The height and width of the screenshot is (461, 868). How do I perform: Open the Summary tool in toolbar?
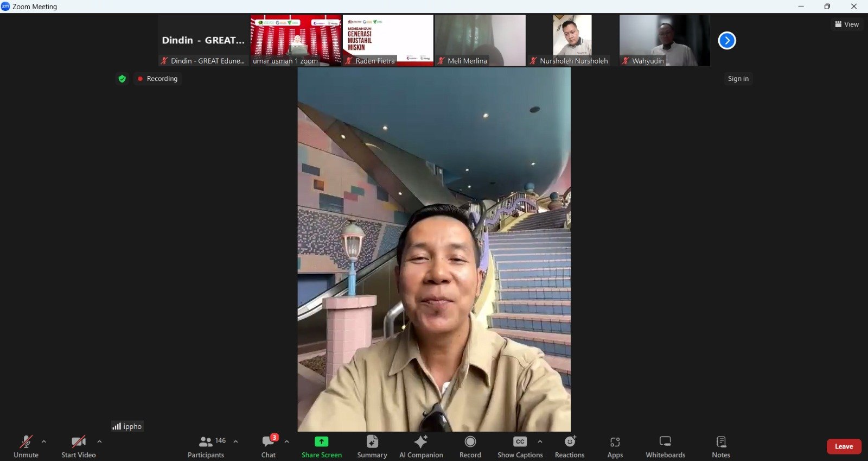point(372,446)
